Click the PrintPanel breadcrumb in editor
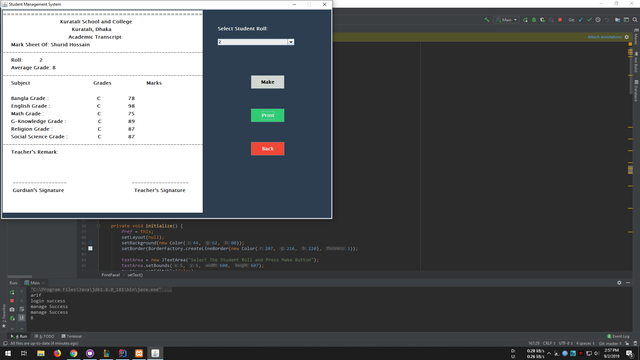Screen dimensions: 640x360 (111, 275)
